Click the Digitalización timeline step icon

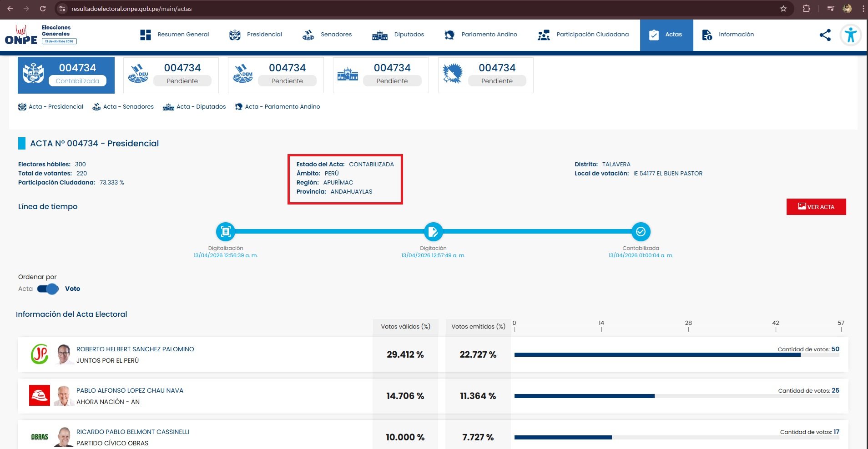pyautogui.click(x=226, y=232)
